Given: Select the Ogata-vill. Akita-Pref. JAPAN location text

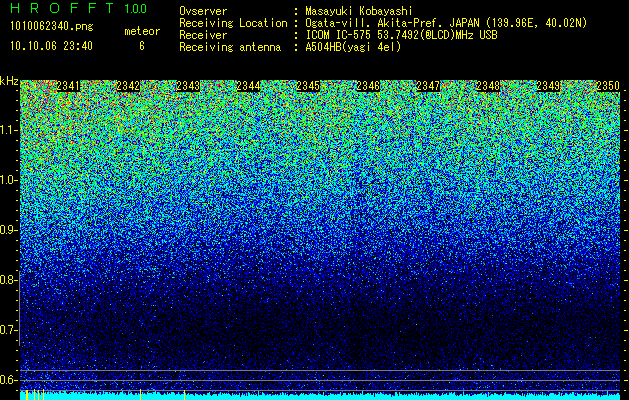Looking at the screenshot, I should 446,23.
